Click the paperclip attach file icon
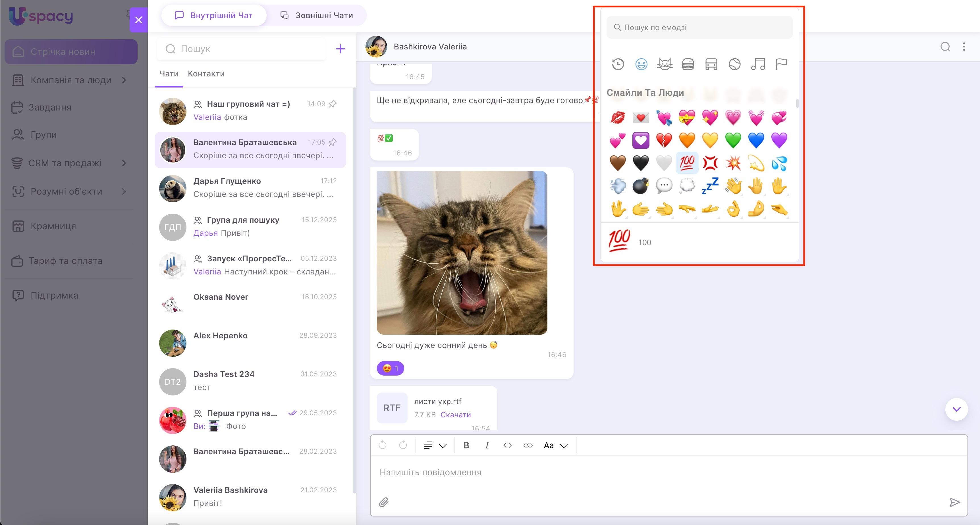 tap(383, 502)
